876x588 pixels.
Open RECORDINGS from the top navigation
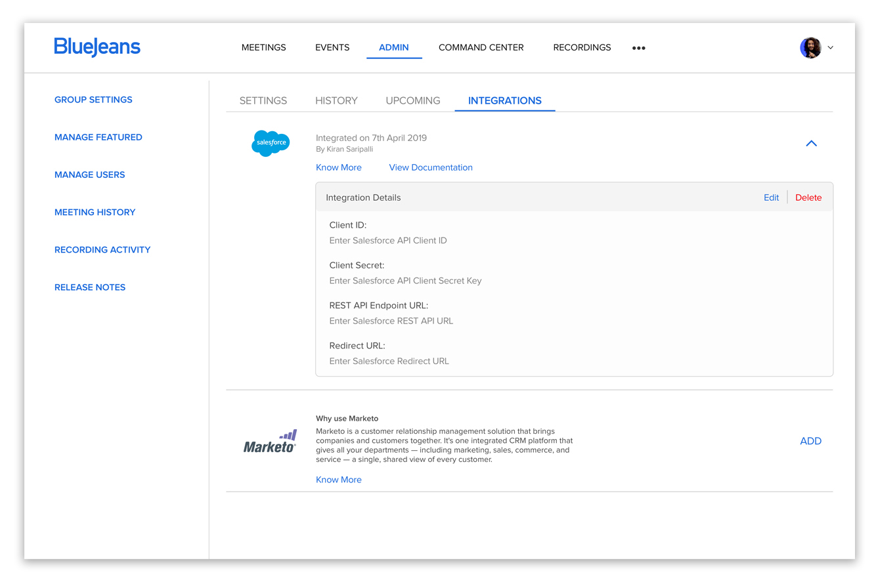tap(582, 47)
